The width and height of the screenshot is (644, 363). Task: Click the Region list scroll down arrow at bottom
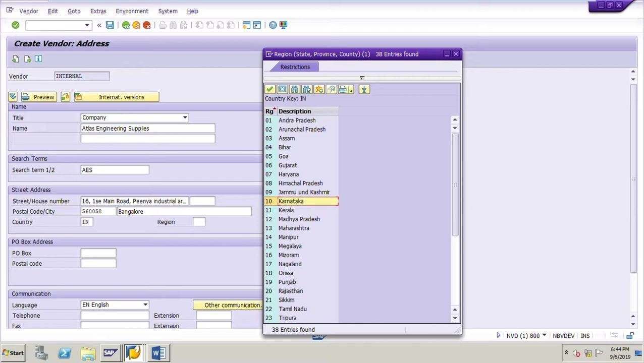(x=455, y=318)
